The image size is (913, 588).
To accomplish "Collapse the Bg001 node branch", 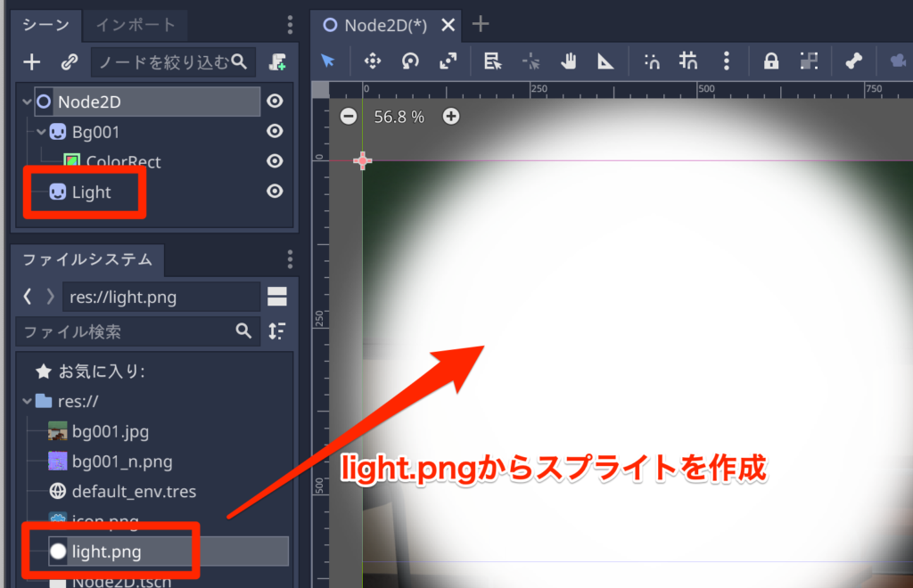I will click(41, 132).
